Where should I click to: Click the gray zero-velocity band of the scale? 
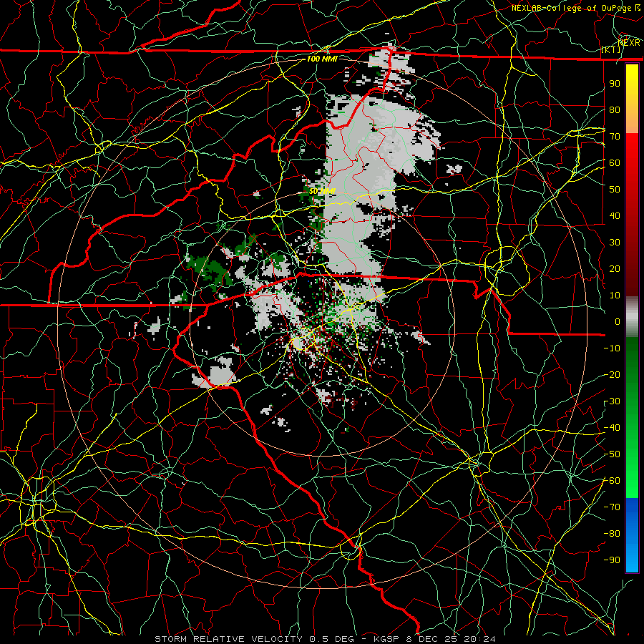coord(632,316)
